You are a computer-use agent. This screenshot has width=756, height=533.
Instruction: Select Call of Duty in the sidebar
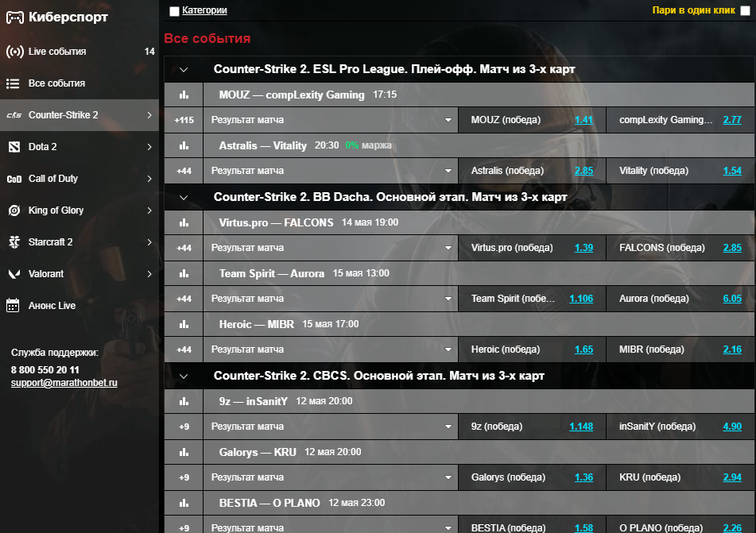pyautogui.click(x=79, y=179)
